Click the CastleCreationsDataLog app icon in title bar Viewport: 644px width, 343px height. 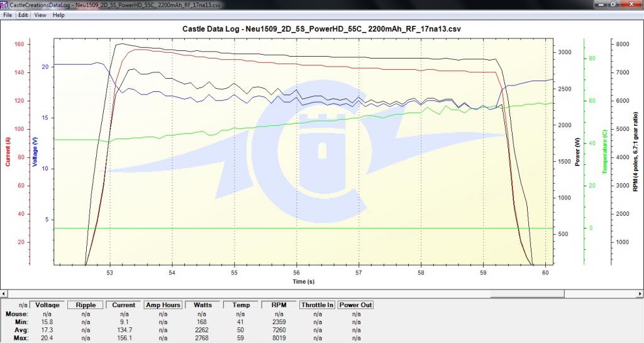pyautogui.click(x=4, y=5)
